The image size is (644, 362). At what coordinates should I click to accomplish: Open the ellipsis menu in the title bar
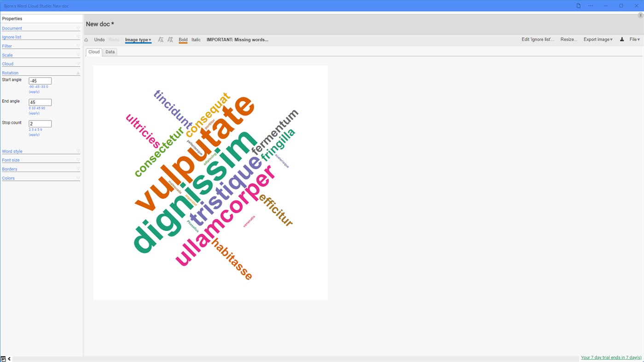point(590,6)
